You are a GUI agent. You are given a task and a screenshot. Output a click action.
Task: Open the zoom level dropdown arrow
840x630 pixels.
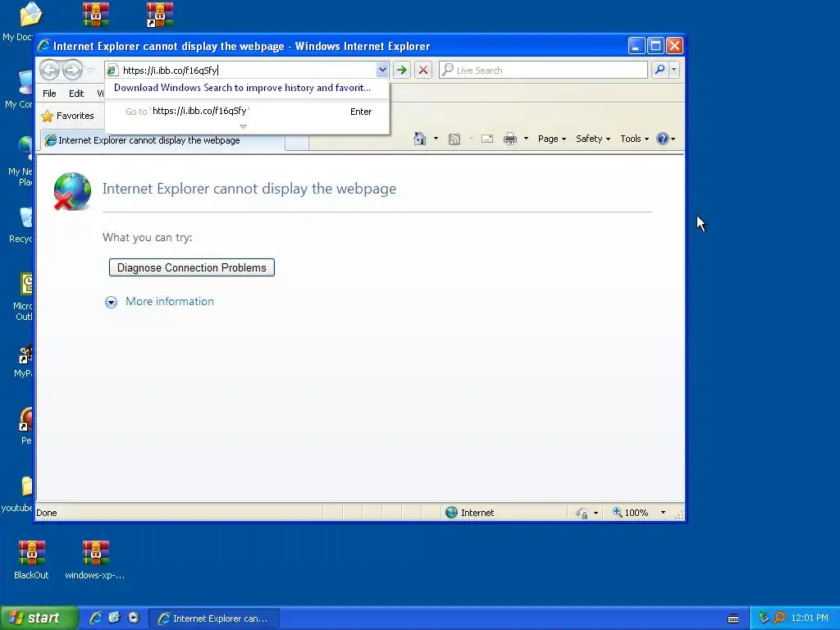663,513
